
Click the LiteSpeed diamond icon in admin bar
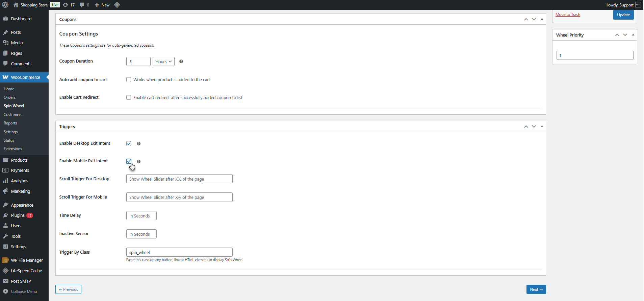click(x=117, y=5)
